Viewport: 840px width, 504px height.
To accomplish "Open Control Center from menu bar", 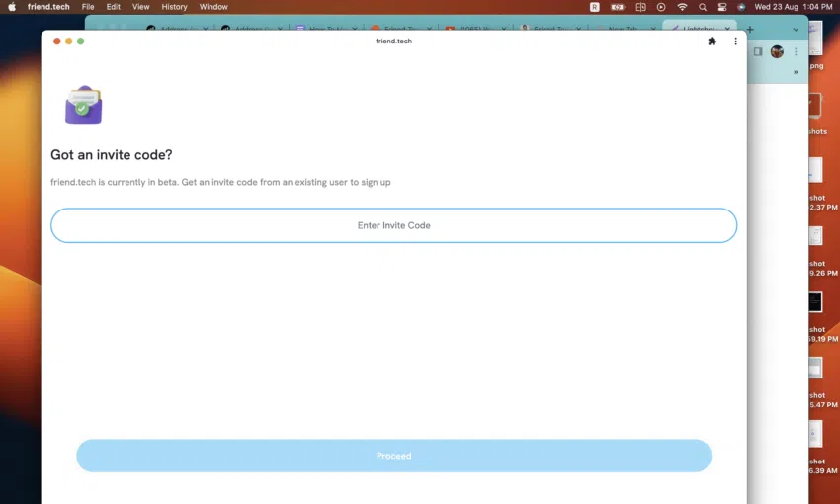I will pyautogui.click(x=722, y=7).
